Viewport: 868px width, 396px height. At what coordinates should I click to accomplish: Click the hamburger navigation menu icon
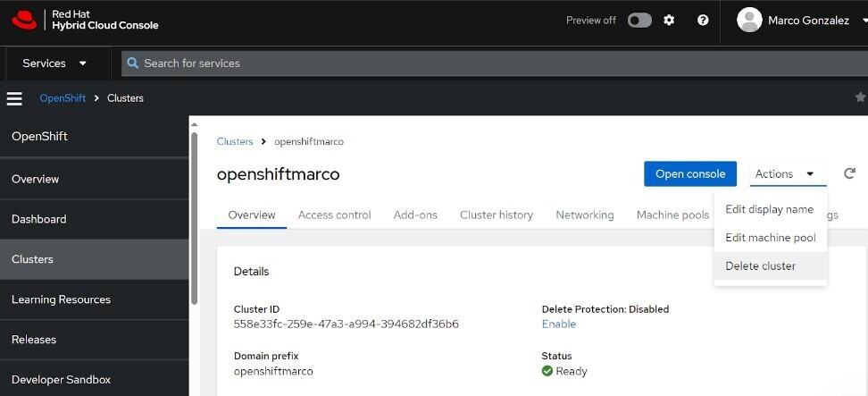click(x=14, y=98)
